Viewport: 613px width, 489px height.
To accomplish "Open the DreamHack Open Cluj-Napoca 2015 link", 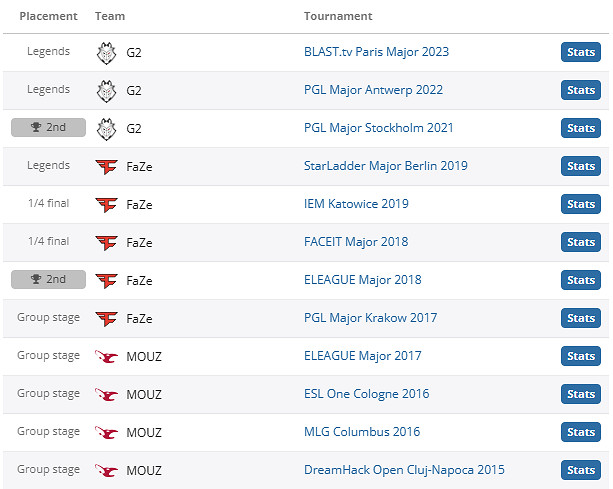I will pyautogui.click(x=404, y=470).
